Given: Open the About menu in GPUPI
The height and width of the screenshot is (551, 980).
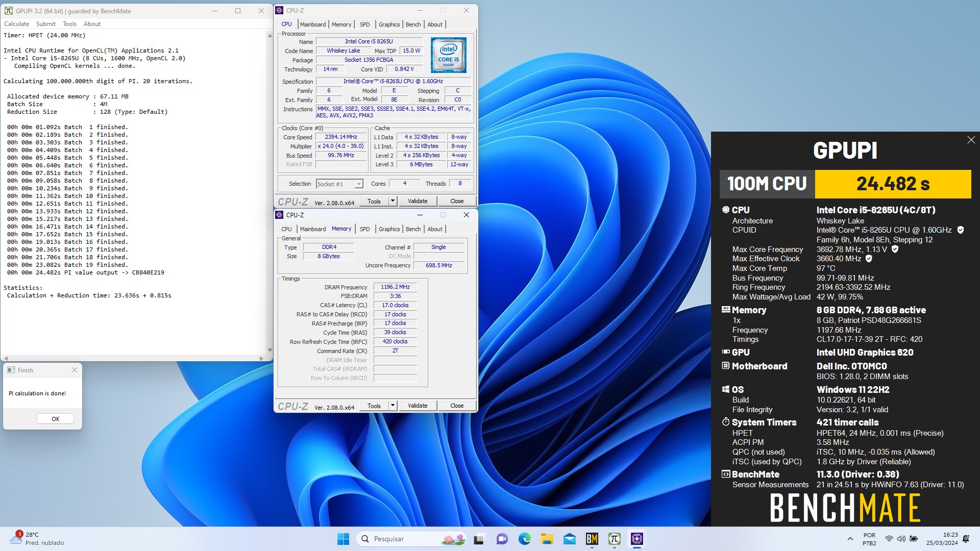Looking at the screenshot, I should pos(92,24).
